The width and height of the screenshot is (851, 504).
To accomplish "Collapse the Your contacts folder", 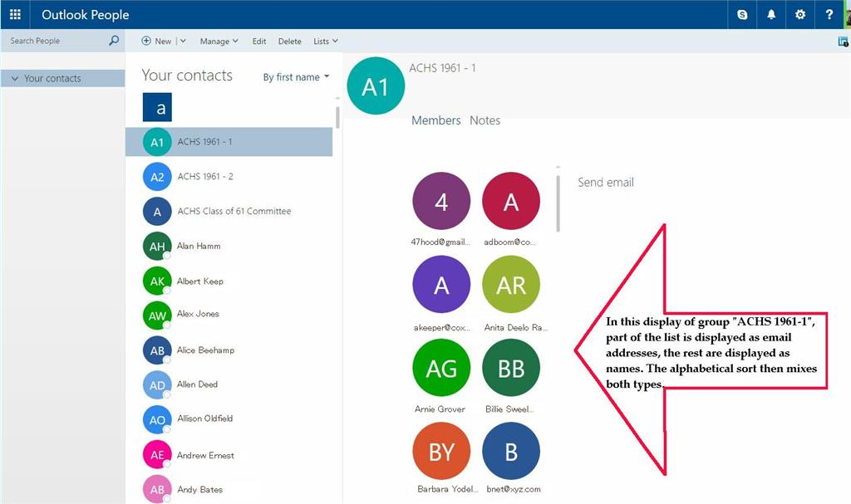I will pyautogui.click(x=15, y=79).
